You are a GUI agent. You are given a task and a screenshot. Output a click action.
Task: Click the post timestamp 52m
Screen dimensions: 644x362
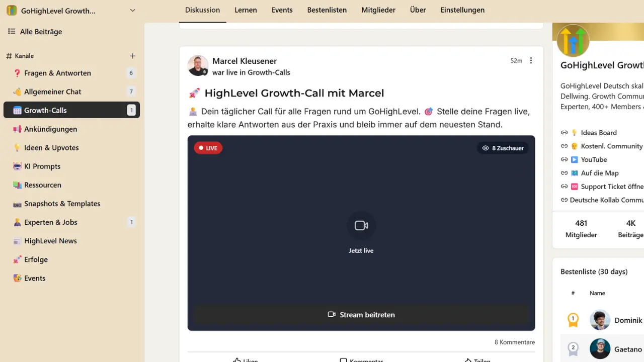pyautogui.click(x=516, y=61)
